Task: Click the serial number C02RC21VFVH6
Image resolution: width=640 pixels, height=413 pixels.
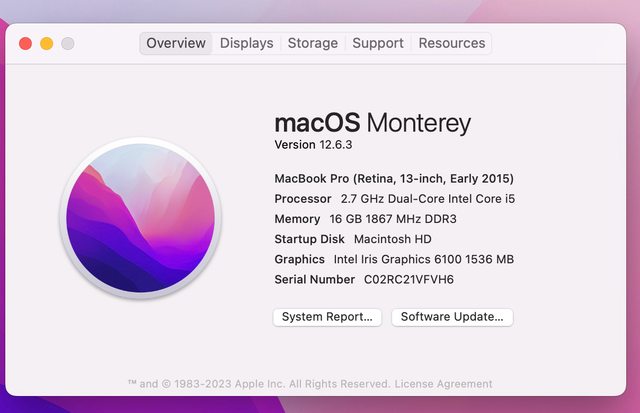Action: pos(408,280)
